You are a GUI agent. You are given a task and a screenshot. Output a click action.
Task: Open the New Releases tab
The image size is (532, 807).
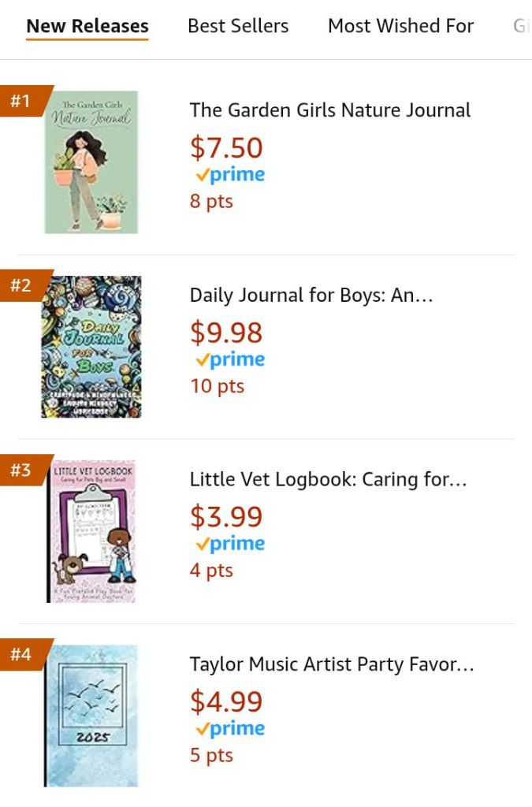(x=87, y=26)
